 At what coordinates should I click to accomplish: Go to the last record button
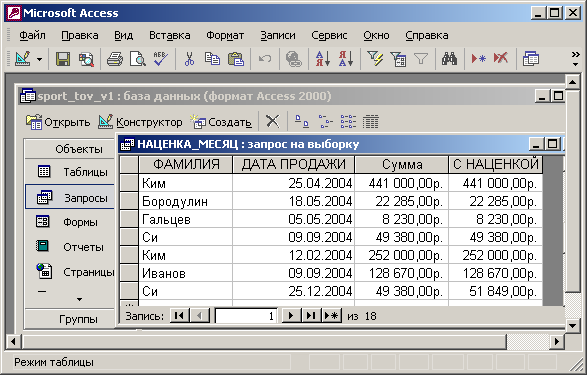coord(311,316)
